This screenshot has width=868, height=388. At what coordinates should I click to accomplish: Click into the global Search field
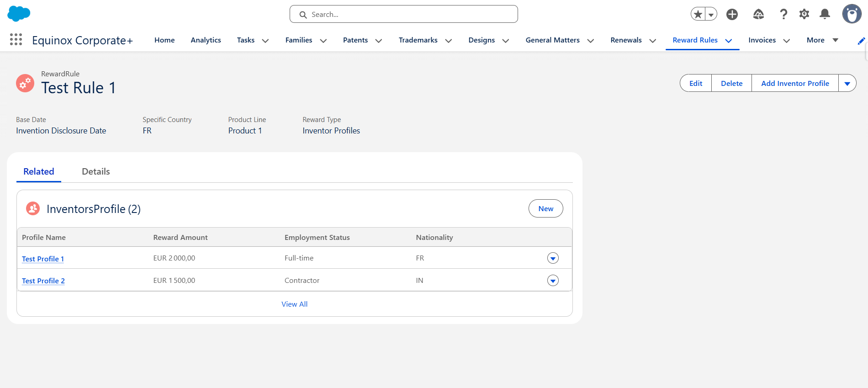pyautogui.click(x=404, y=14)
